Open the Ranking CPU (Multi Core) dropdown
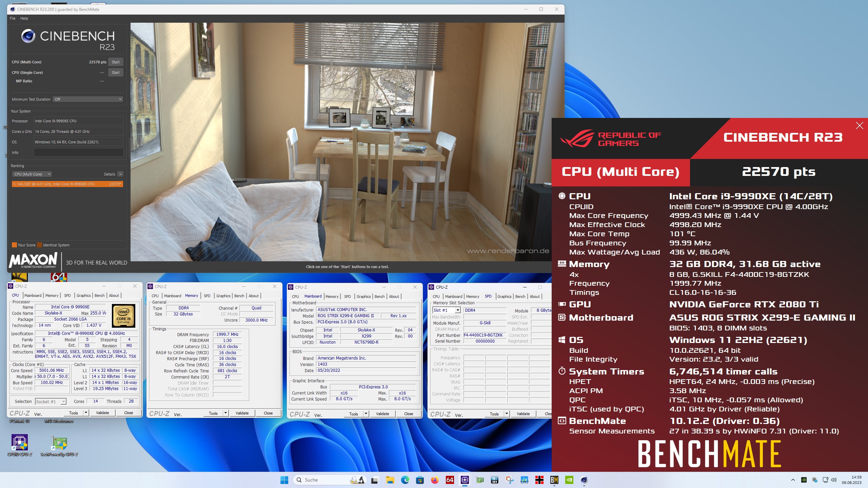The height and width of the screenshot is (488, 868). [x=32, y=174]
